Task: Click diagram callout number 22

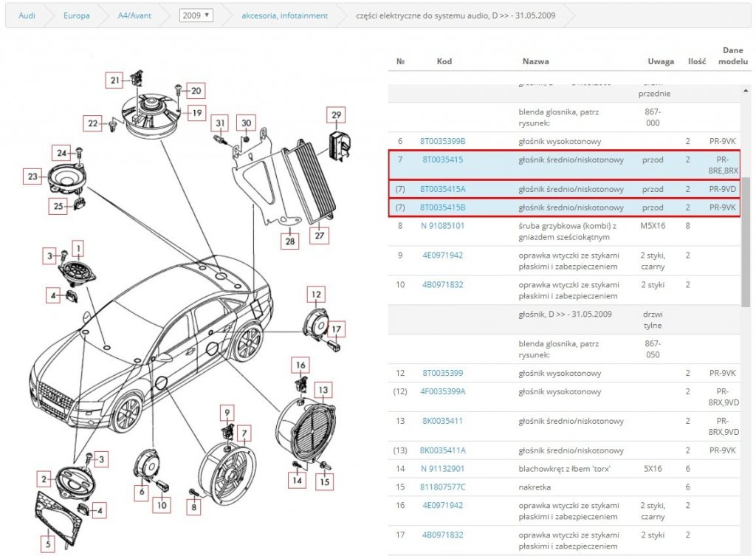Action: pyautogui.click(x=92, y=123)
